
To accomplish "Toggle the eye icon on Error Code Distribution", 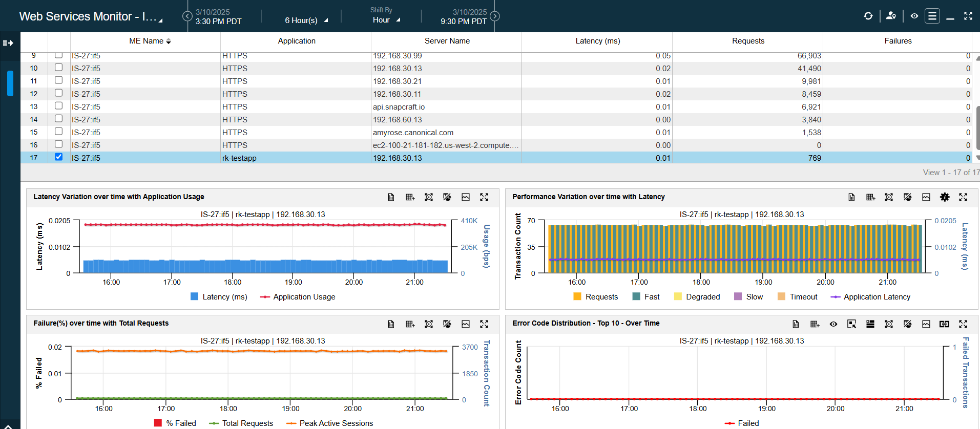I will click(833, 324).
